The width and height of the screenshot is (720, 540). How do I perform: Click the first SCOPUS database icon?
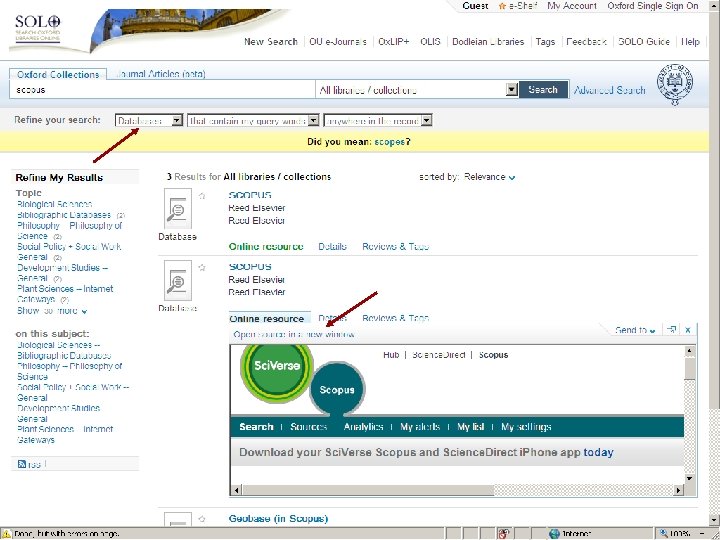coord(178,209)
